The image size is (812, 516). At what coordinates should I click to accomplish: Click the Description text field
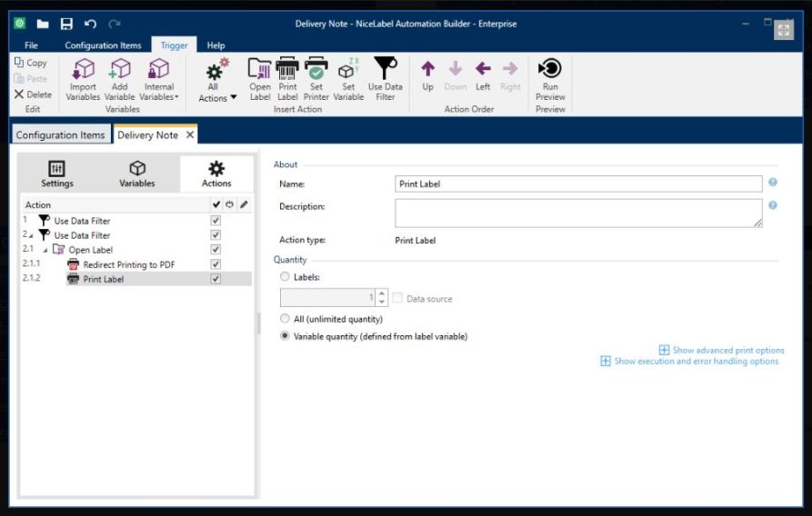click(x=578, y=213)
